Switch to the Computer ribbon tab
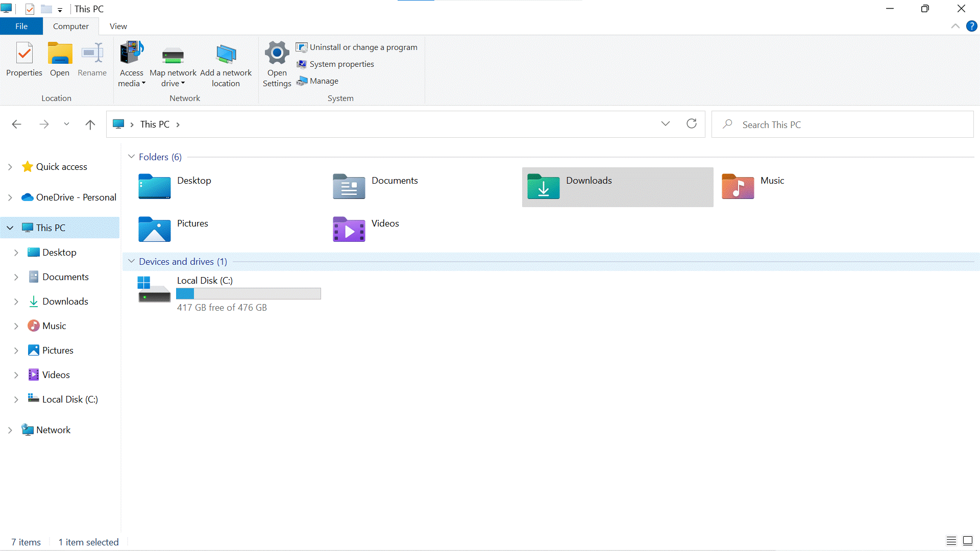Screen dimensions: 980x551 click(70, 26)
